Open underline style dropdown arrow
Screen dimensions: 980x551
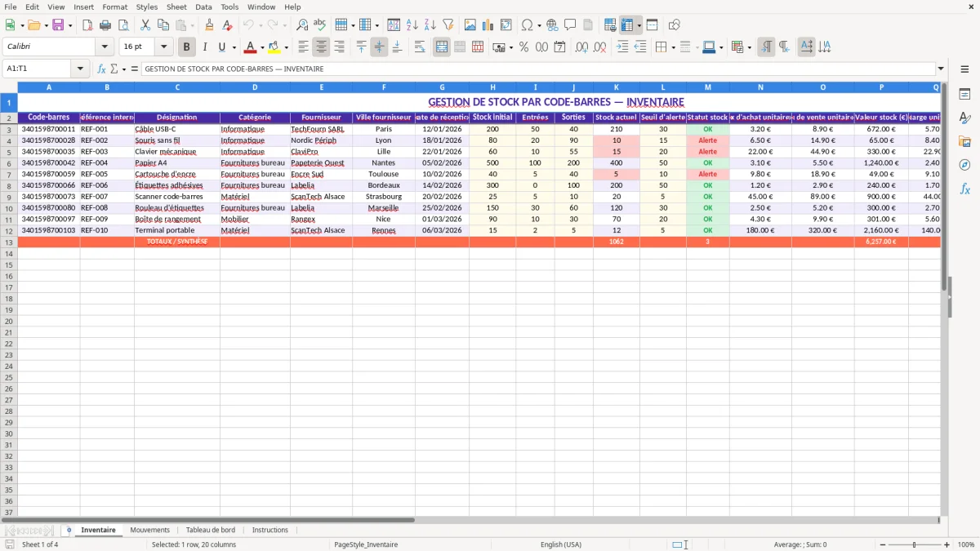[x=234, y=47]
